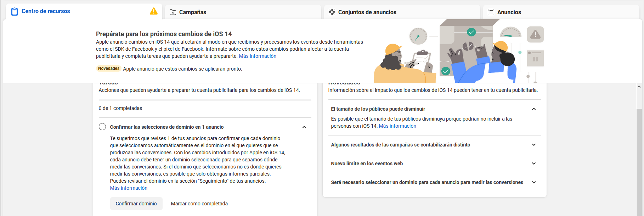Screen dimensions: 644x216
Task: Click Marcar como completada button
Action: coord(199,204)
